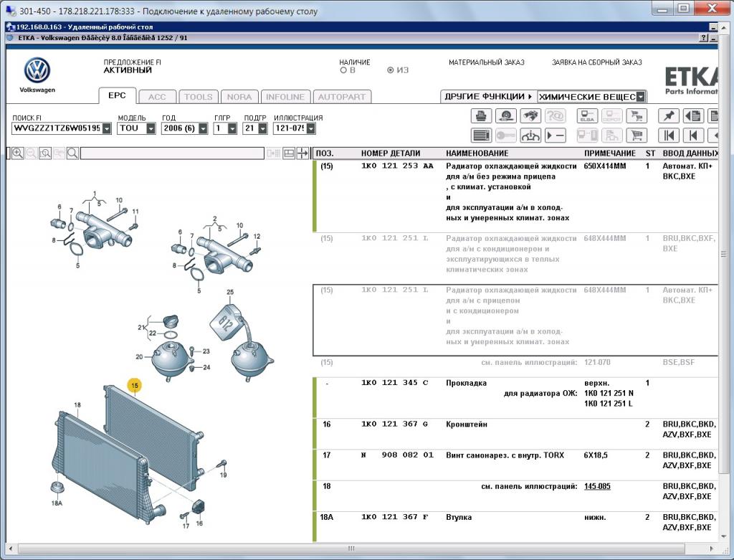Open illustration link 145-085
Image resolution: width=734 pixels, height=560 pixels.
597,486
